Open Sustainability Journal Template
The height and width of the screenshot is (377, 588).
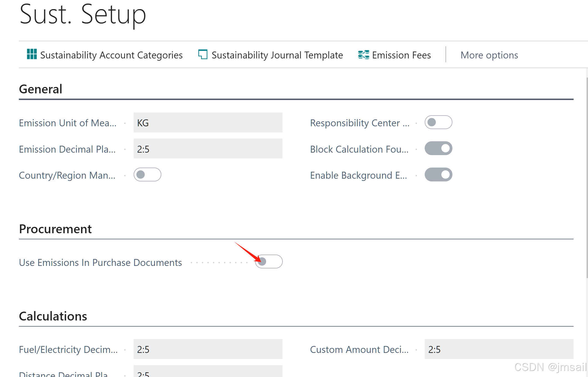click(x=271, y=55)
